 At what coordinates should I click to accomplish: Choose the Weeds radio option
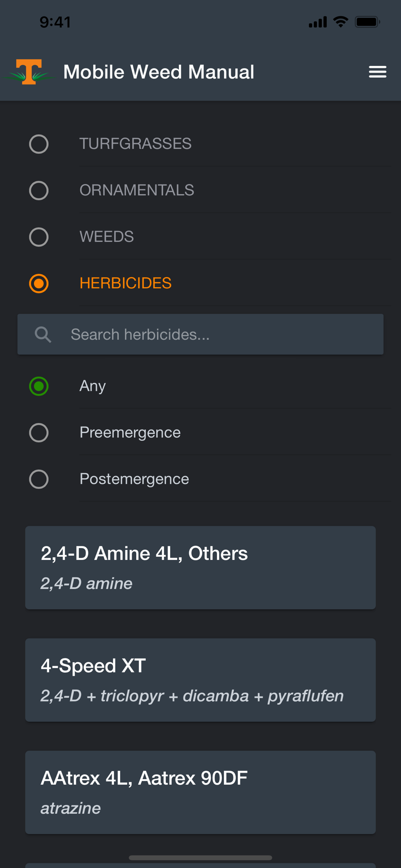[39, 237]
